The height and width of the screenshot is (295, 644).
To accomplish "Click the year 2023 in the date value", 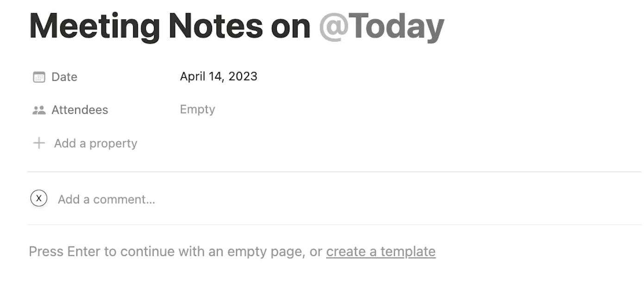I will pos(243,76).
